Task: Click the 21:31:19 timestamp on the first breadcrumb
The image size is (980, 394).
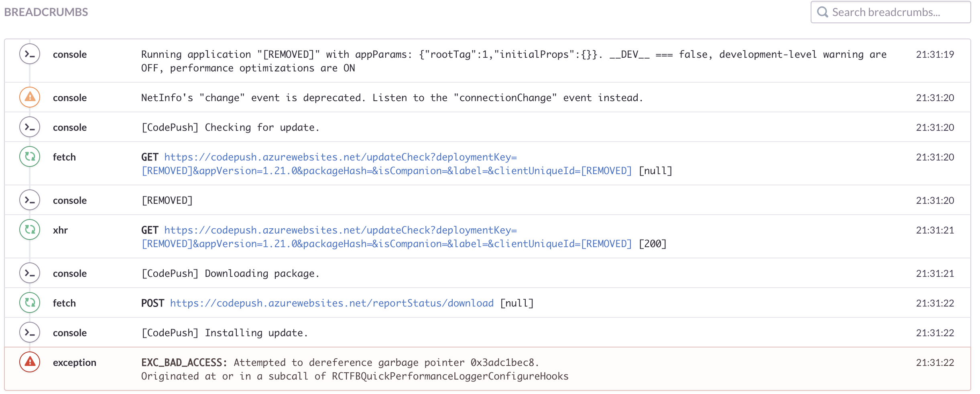Action: (x=935, y=54)
